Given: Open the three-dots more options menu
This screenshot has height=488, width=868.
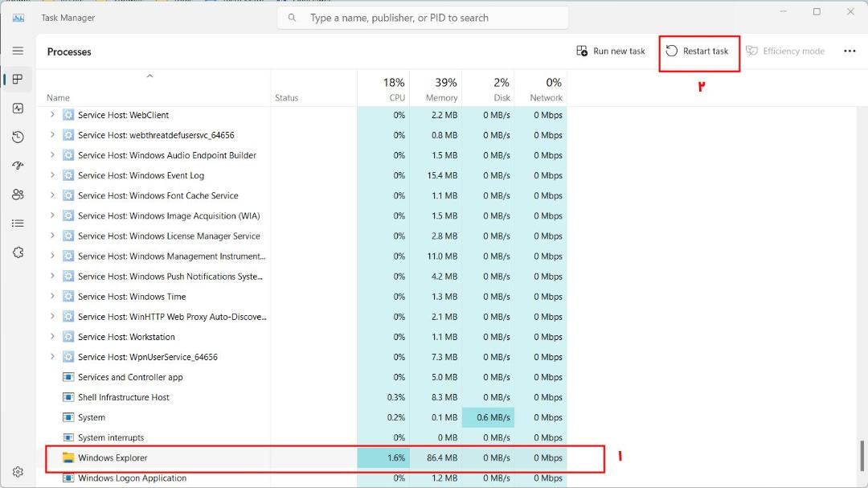Looking at the screenshot, I should tap(850, 51).
